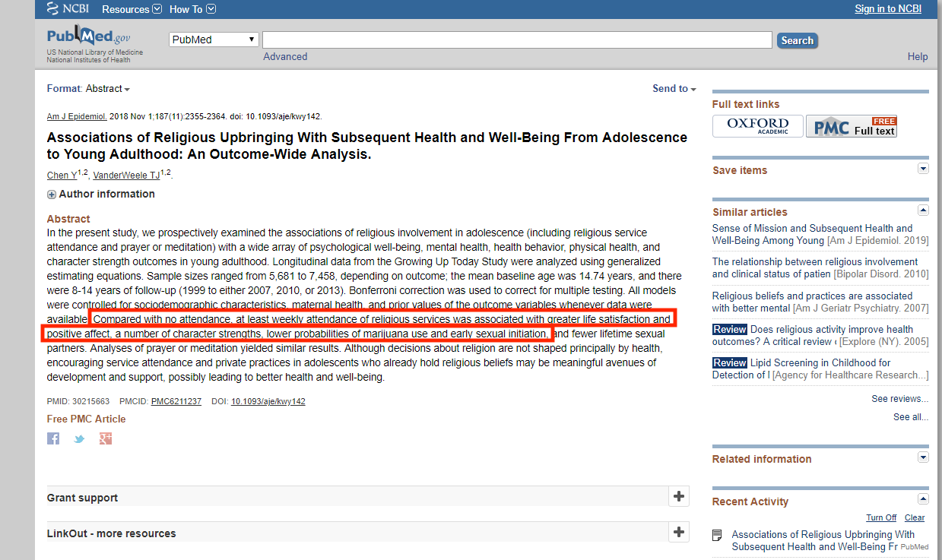The height and width of the screenshot is (560, 942).
Task: Expand LinkOut more resources section
Action: [x=679, y=533]
